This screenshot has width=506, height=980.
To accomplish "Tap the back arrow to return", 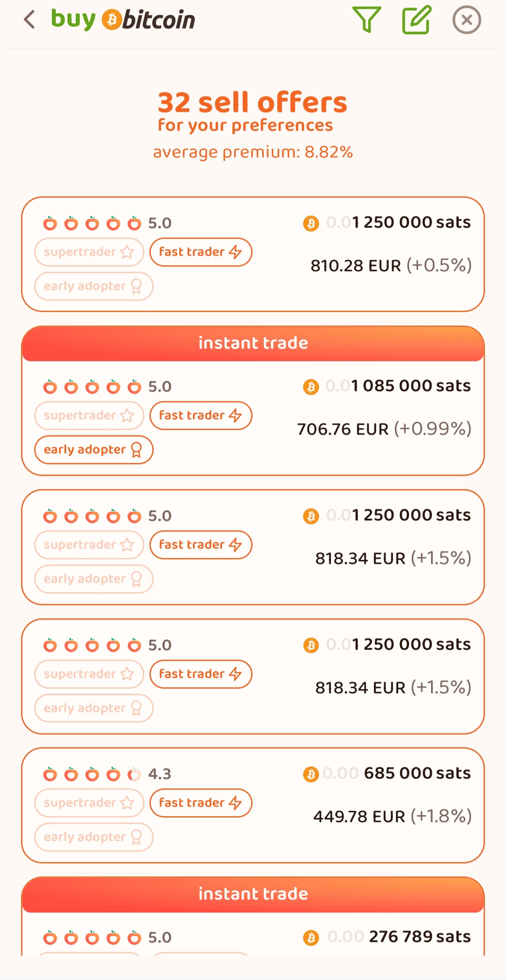I will [29, 20].
